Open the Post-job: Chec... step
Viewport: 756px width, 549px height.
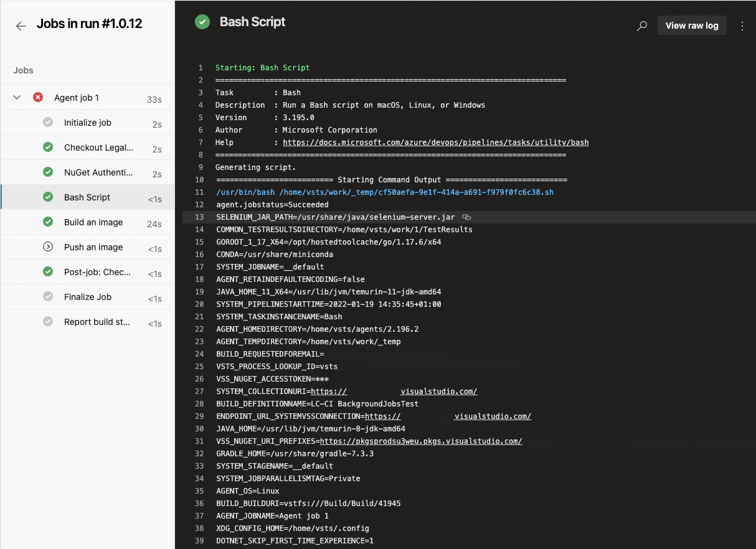[x=88, y=272]
